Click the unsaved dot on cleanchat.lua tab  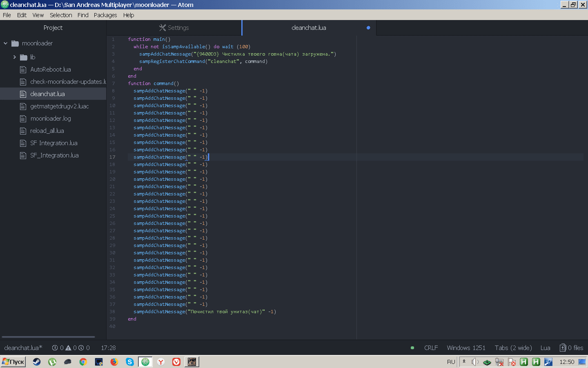click(368, 28)
